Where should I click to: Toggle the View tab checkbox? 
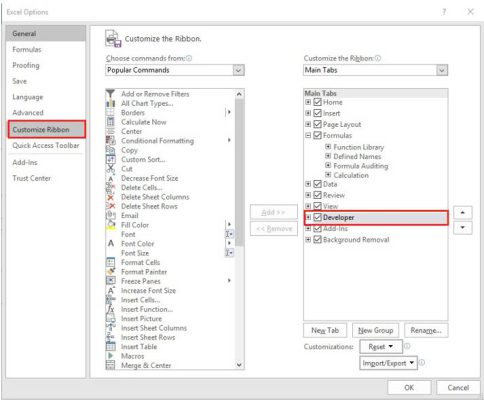[x=317, y=206]
